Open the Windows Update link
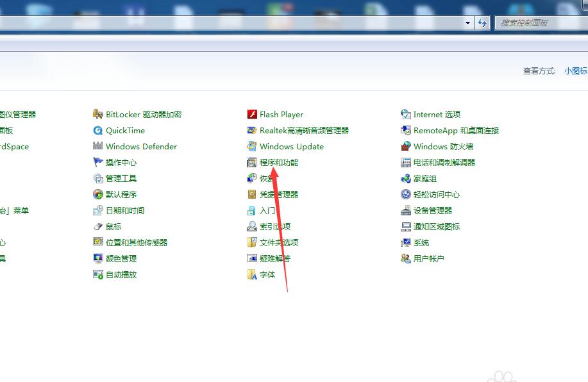 [292, 147]
